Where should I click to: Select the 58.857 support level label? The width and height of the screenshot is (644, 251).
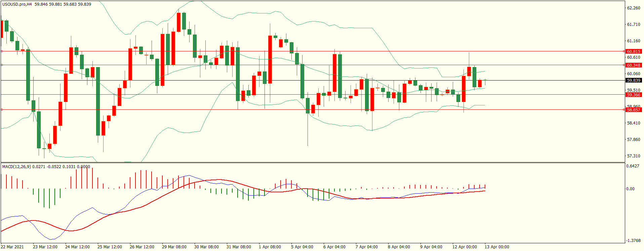(x=633, y=110)
